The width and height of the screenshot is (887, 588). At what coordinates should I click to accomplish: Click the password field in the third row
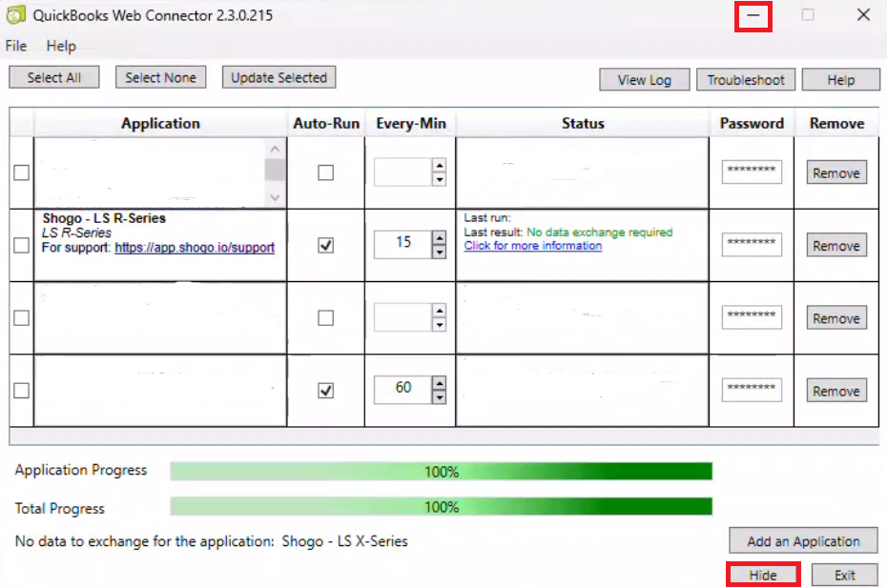[x=752, y=317]
